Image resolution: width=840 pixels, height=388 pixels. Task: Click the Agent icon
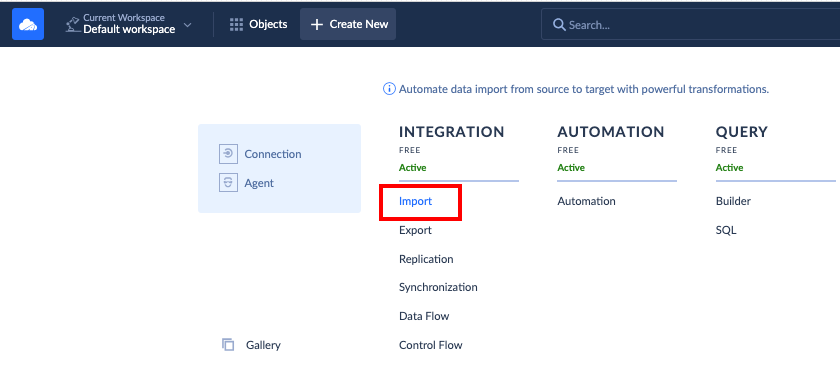(x=228, y=183)
